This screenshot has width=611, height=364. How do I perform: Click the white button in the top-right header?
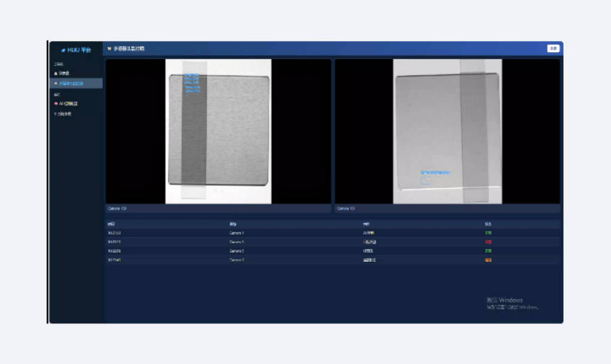[553, 48]
